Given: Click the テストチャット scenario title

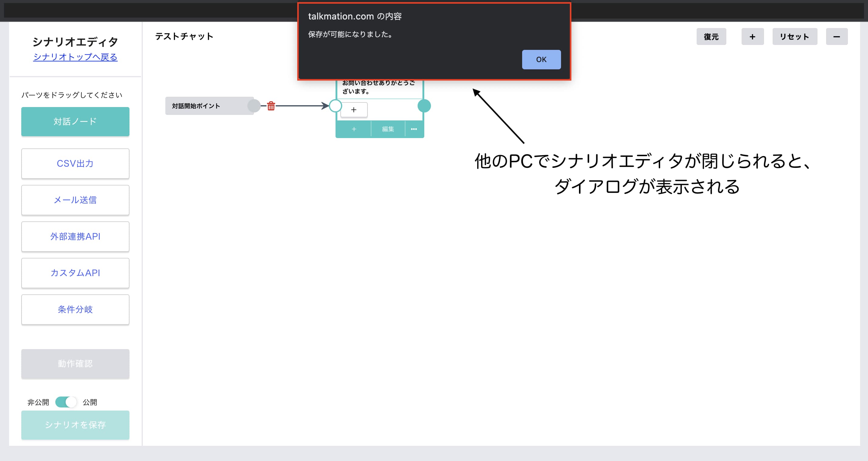Looking at the screenshot, I should click(x=184, y=36).
